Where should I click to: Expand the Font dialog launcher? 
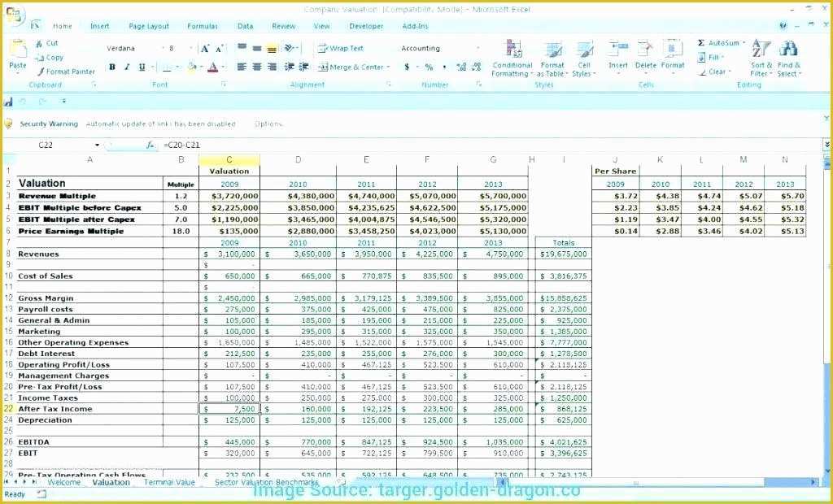coord(224,85)
